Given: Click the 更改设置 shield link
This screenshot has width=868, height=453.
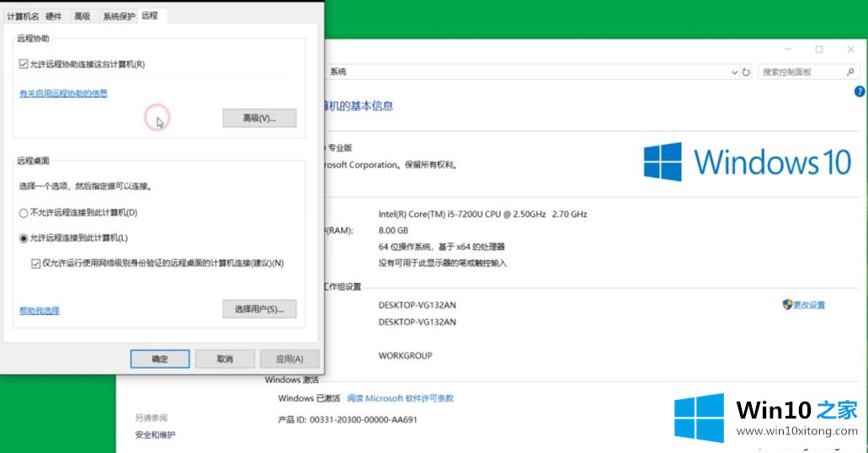Looking at the screenshot, I should 804,305.
